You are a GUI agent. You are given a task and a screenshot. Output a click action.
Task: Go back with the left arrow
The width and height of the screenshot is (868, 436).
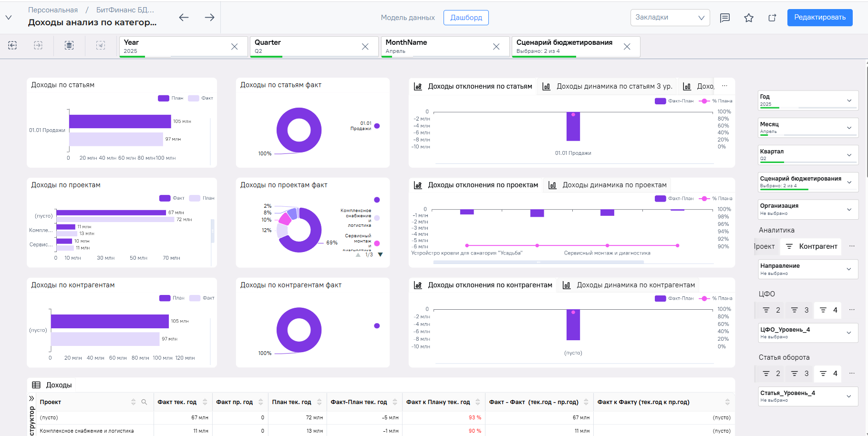[x=184, y=18]
